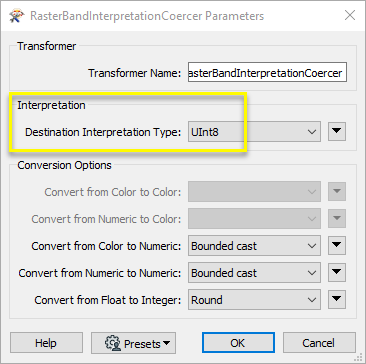Expand the Destination Interpretation Type UInt8 dropdown
Image resolution: width=366 pixels, height=364 pixels.
(x=254, y=132)
